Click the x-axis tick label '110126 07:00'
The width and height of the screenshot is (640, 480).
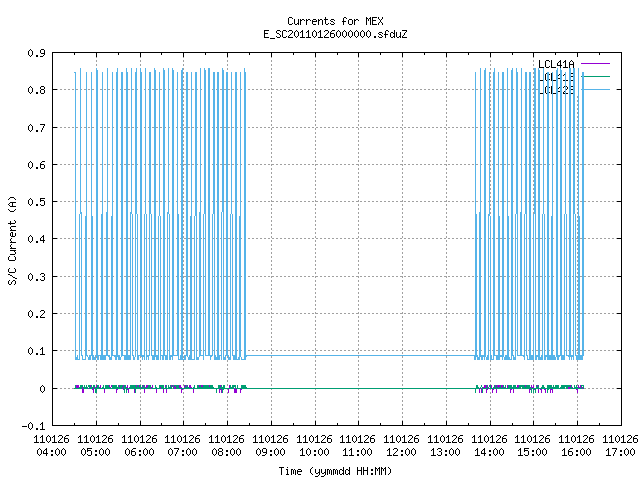[182, 446]
